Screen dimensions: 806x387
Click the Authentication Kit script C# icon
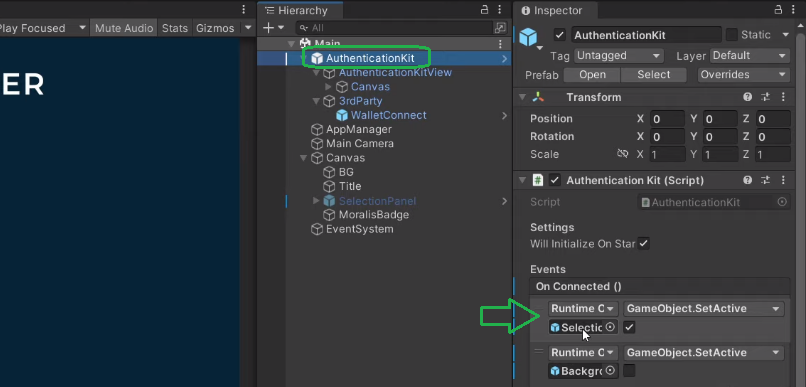click(x=538, y=180)
